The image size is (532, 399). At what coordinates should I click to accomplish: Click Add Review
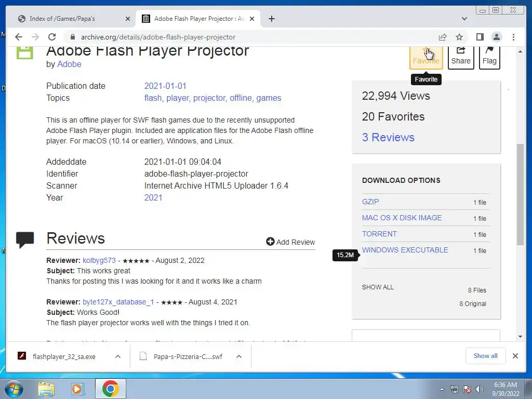[x=291, y=242]
